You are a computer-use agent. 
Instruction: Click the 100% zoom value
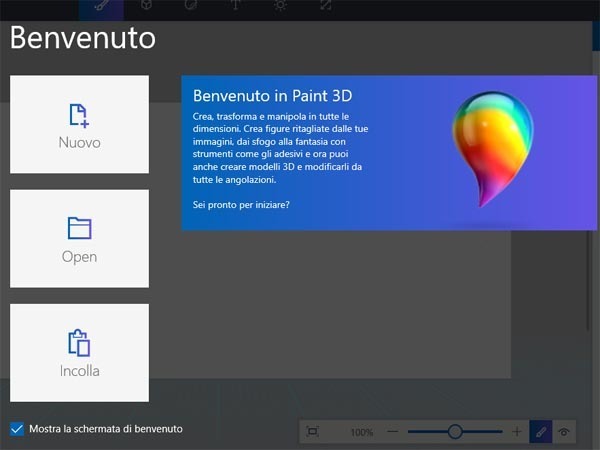click(x=362, y=432)
